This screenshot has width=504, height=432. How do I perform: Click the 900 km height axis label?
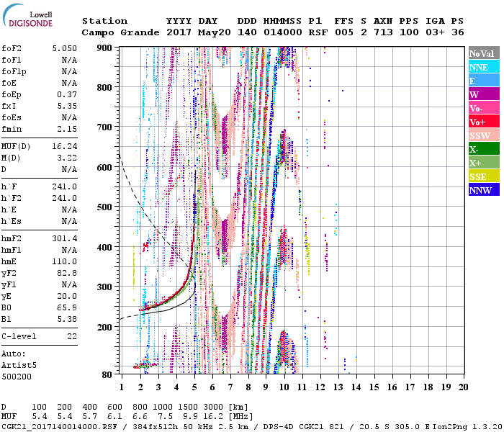click(105, 48)
